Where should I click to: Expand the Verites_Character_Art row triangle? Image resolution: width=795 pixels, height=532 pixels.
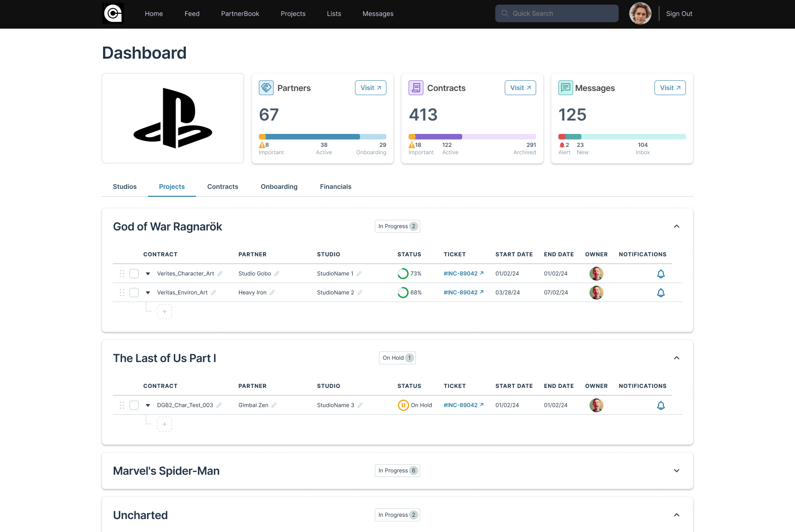(x=148, y=274)
